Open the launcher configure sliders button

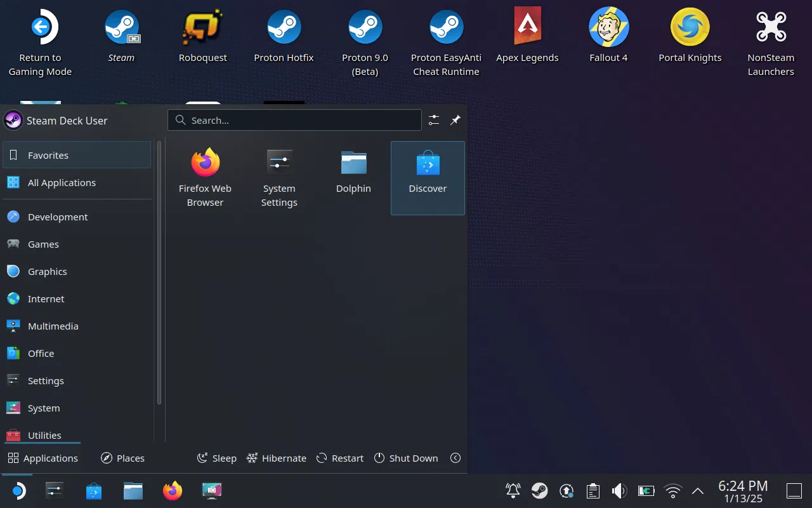(434, 120)
